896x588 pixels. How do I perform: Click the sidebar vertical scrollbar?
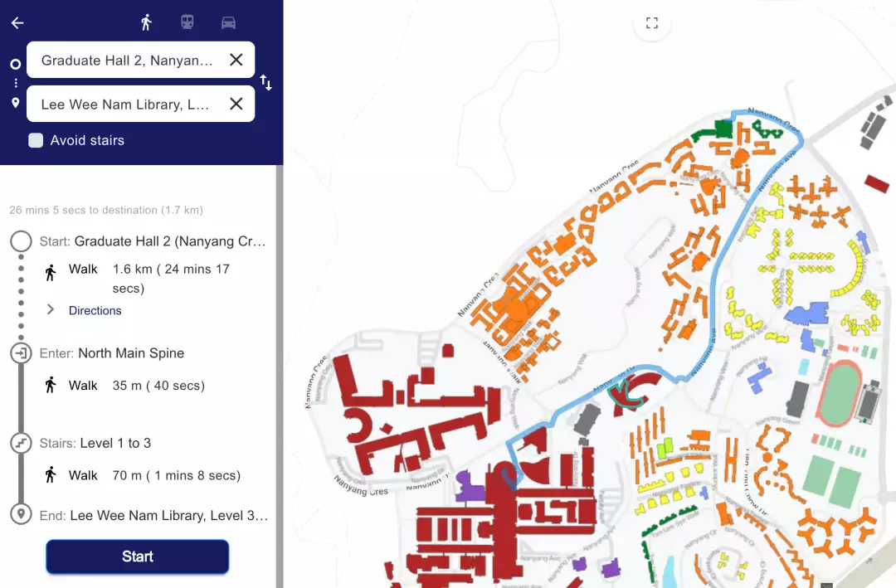[x=280, y=373]
